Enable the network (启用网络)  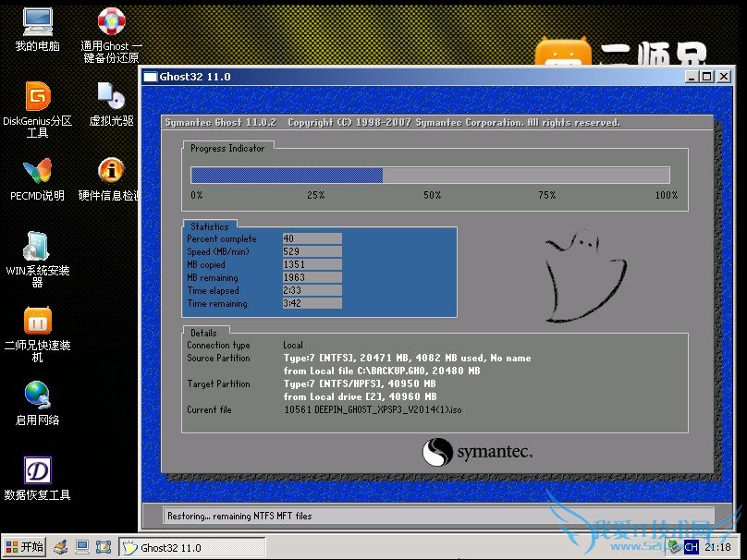[x=37, y=399]
